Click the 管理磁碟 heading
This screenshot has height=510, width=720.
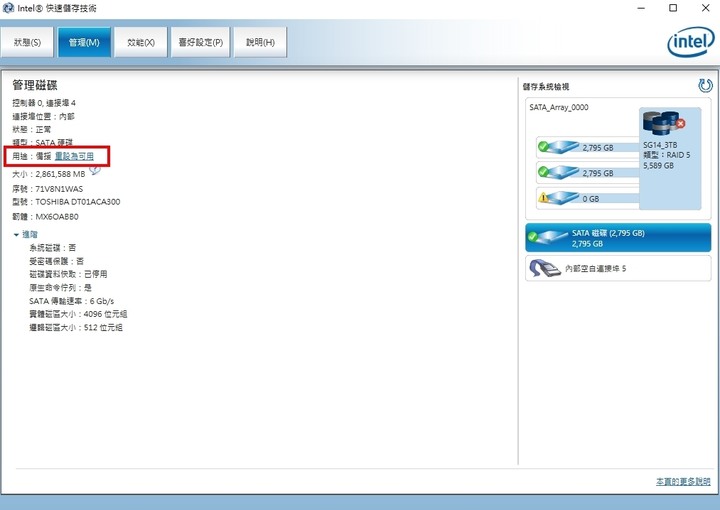35,85
